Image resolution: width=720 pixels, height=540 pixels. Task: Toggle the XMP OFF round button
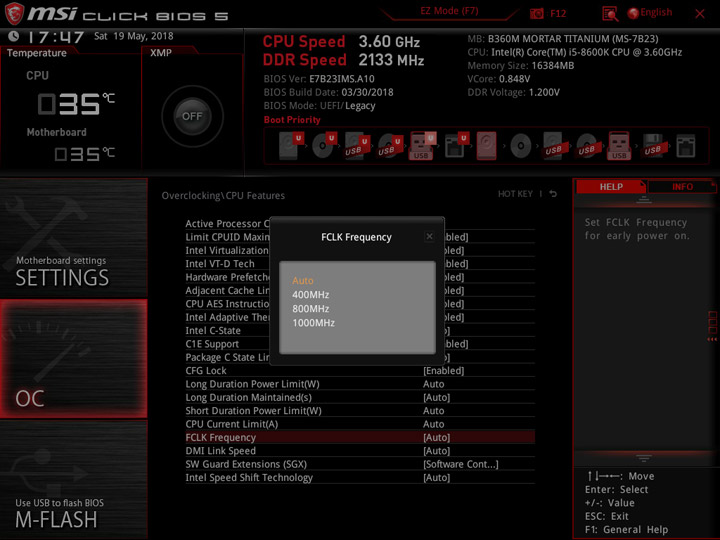point(192,116)
